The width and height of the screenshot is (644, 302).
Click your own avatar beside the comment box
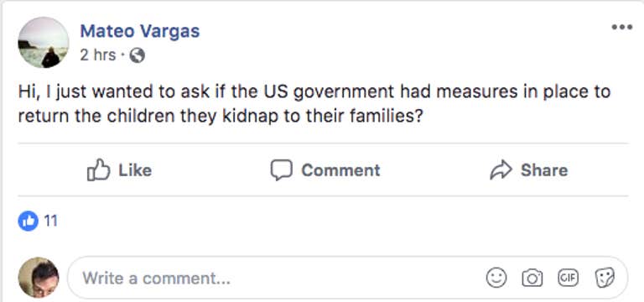pyautogui.click(x=39, y=278)
